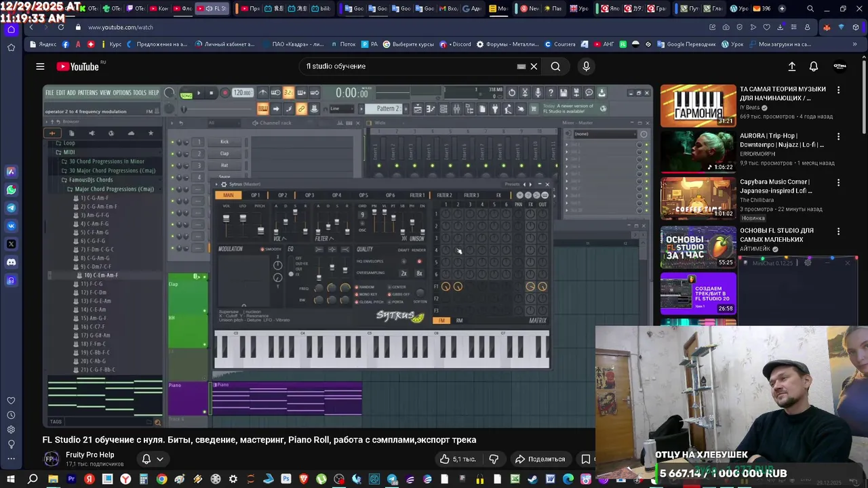
Task: Click the Clap channel button in Channel rack
Action: click(x=224, y=153)
